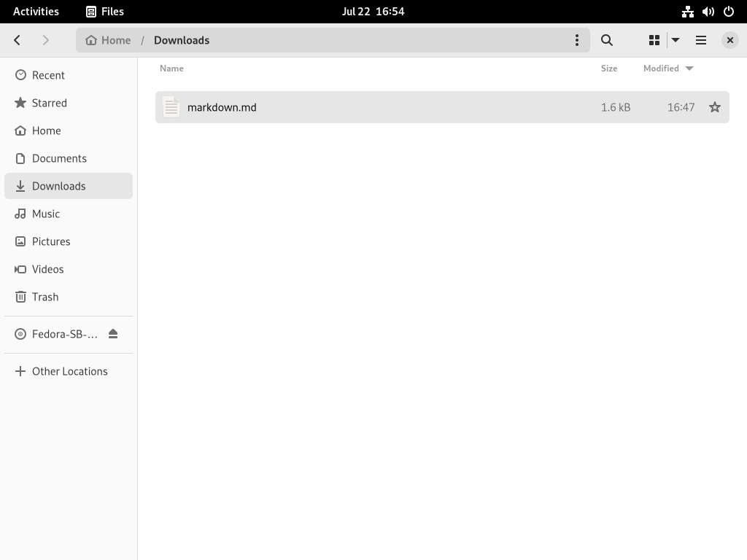Click the power icon in top bar
This screenshot has height=560, width=747.
pyautogui.click(x=729, y=12)
